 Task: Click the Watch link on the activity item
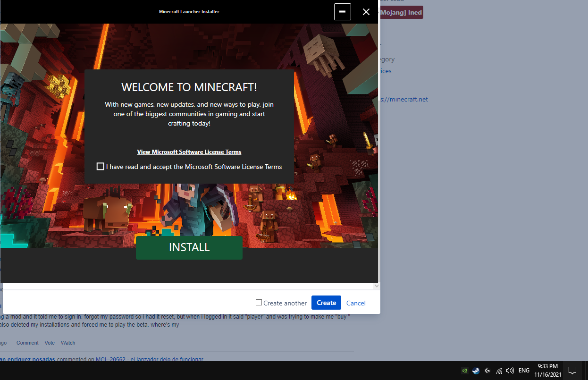68,343
